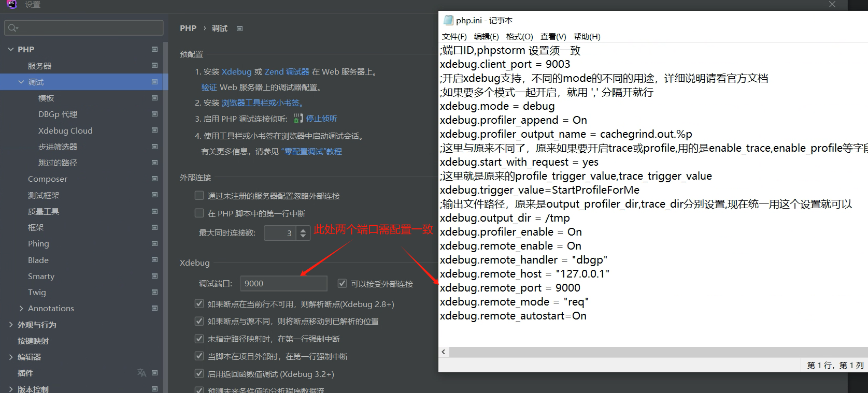Toggle 预测未来条件值的分析程序数据流 checkbox
Viewport: 868px width, 393px height.
(x=199, y=390)
